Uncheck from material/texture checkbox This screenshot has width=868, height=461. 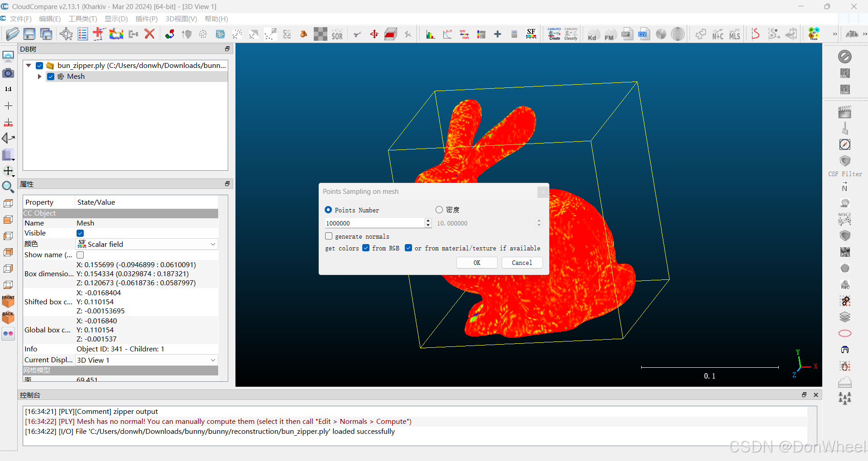coord(408,248)
